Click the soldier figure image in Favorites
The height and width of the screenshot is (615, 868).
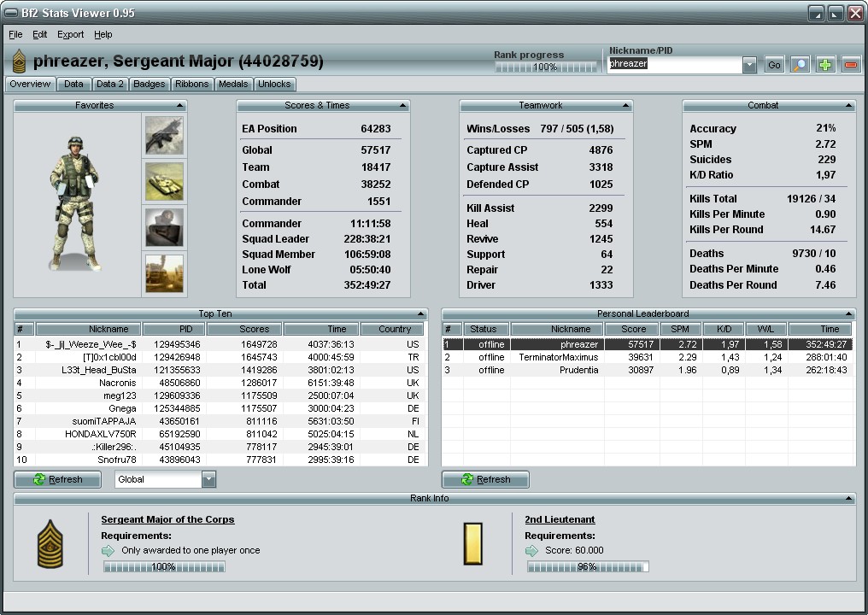click(x=74, y=203)
